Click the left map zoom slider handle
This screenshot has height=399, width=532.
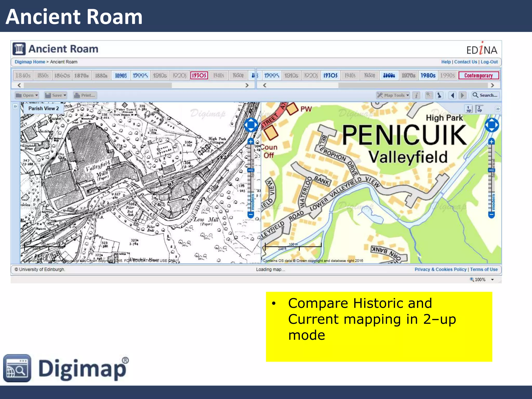pyautogui.click(x=251, y=170)
